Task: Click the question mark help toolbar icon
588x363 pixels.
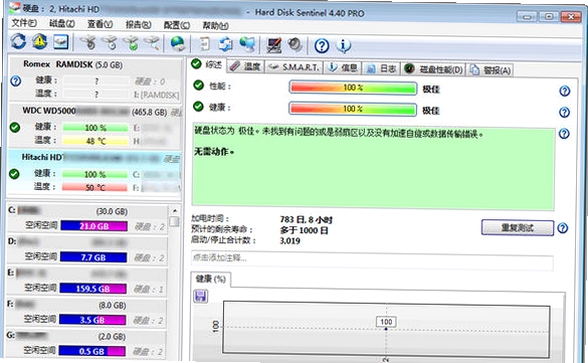Action: click(322, 46)
